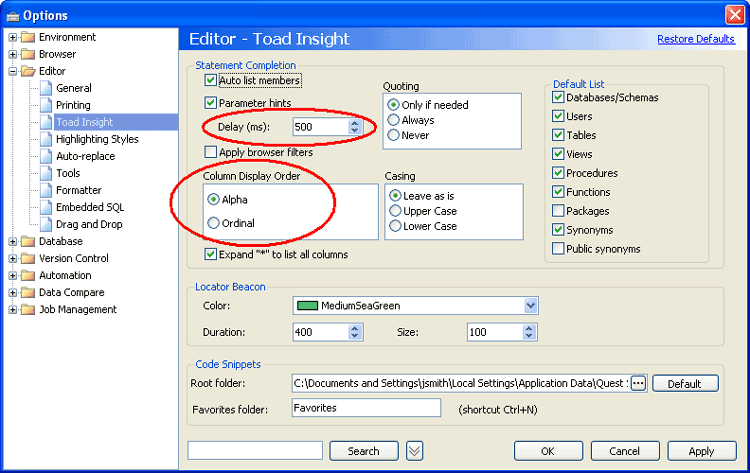This screenshot has height=473, width=750.
Task: Open the Auto-replace settings page
Action: [x=86, y=156]
